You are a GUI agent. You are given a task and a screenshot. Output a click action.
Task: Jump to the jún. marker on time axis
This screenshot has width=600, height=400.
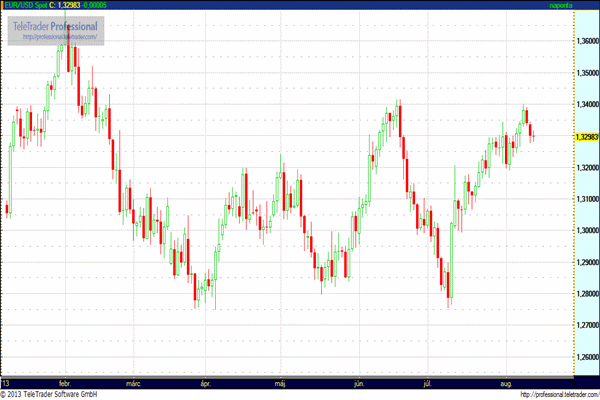(358, 383)
